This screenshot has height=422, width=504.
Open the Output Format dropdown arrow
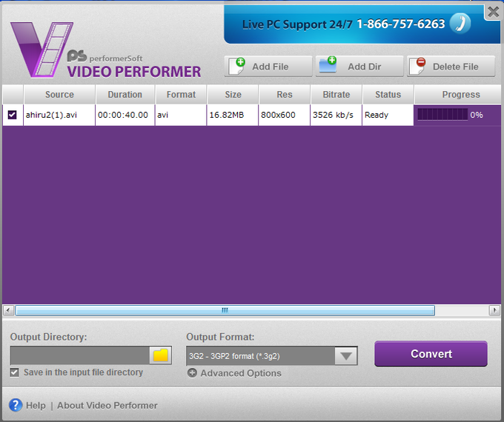(x=346, y=356)
